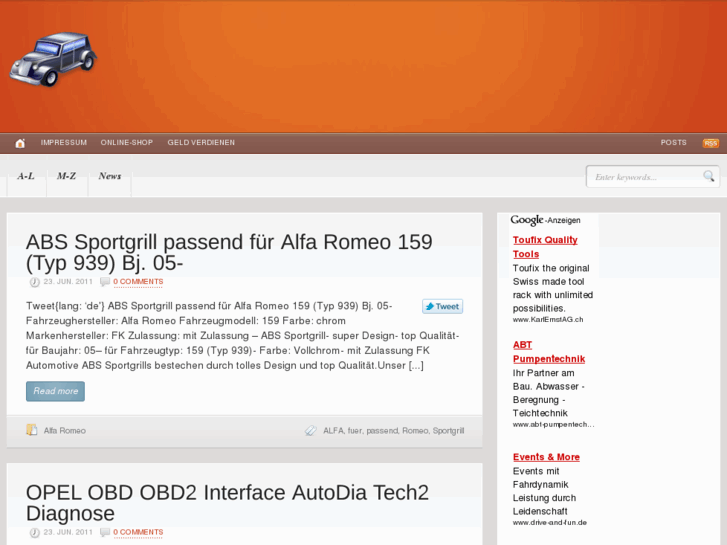727x545 pixels.
Task: Click clock icon on OPEL OBD post
Action: [x=34, y=532]
